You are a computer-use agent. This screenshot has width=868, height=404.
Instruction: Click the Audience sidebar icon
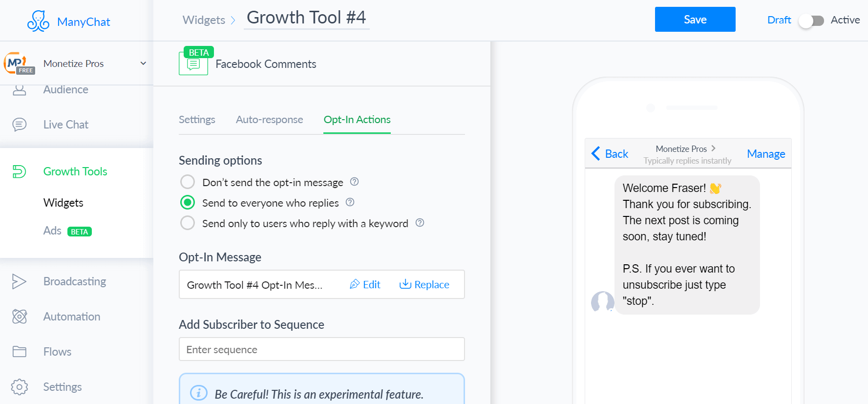[19, 89]
